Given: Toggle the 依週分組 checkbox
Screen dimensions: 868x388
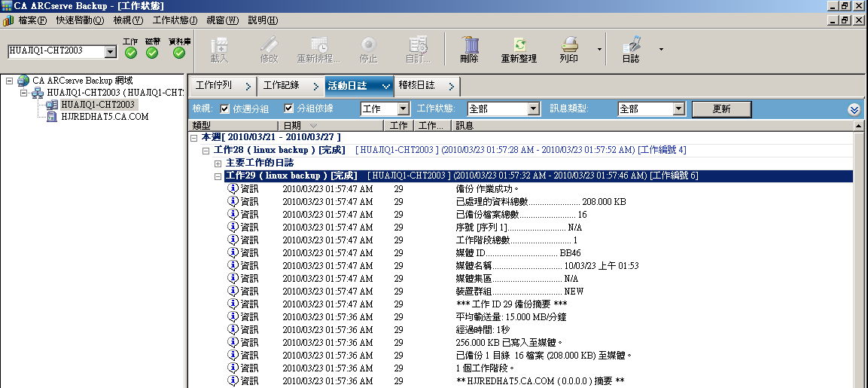Looking at the screenshot, I should 225,108.
